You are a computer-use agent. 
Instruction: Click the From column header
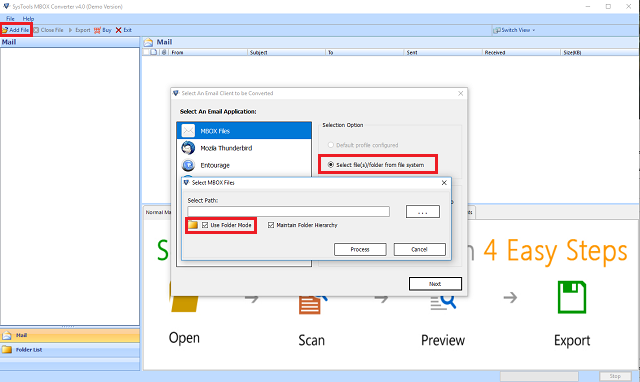(x=208, y=53)
